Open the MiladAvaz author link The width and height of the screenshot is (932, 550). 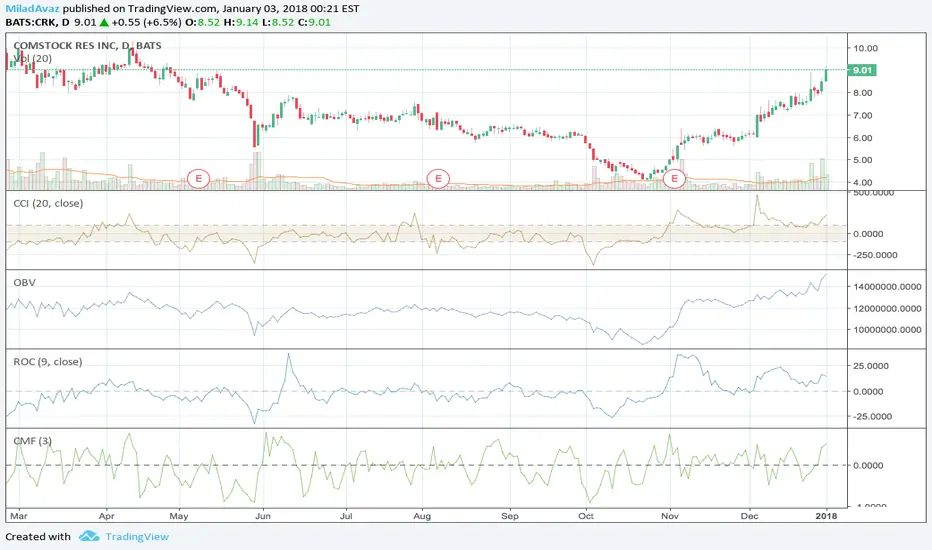pyautogui.click(x=32, y=9)
